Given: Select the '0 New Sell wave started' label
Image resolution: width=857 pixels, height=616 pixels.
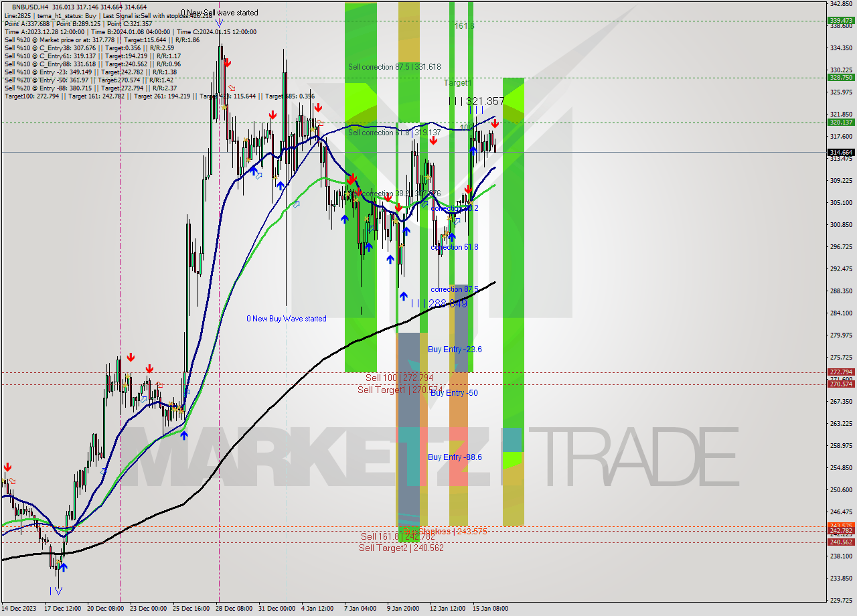Looking at the screenshot, I should (x=220, y=13).
